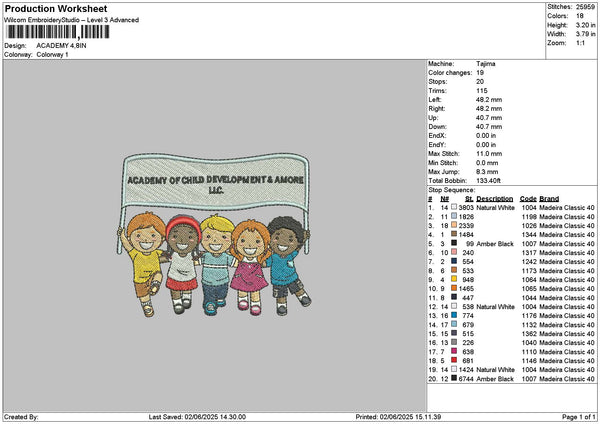Click the Zoom value '1:1'
Viewport: 600px width, 424px height.
pos(580,43)
